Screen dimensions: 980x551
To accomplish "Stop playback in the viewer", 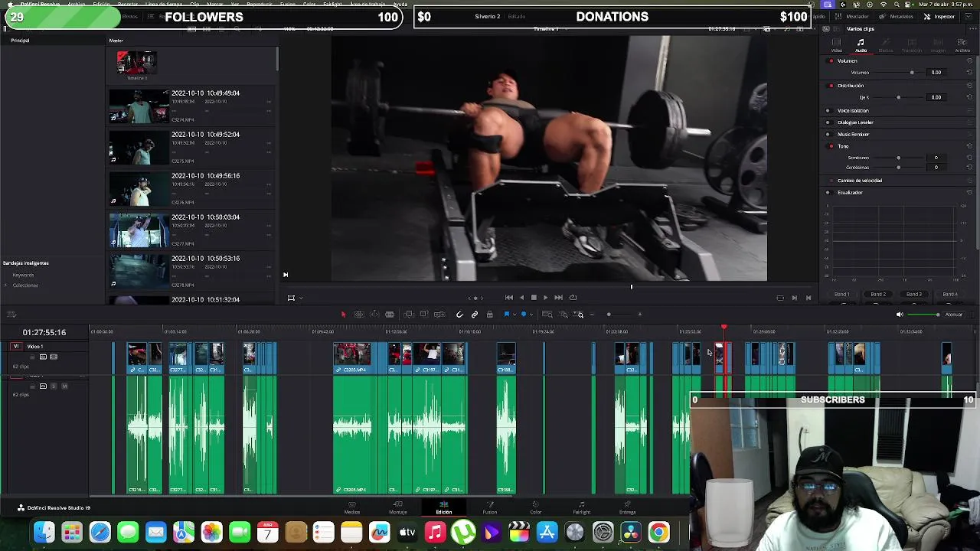I will [x=534, y=298].
